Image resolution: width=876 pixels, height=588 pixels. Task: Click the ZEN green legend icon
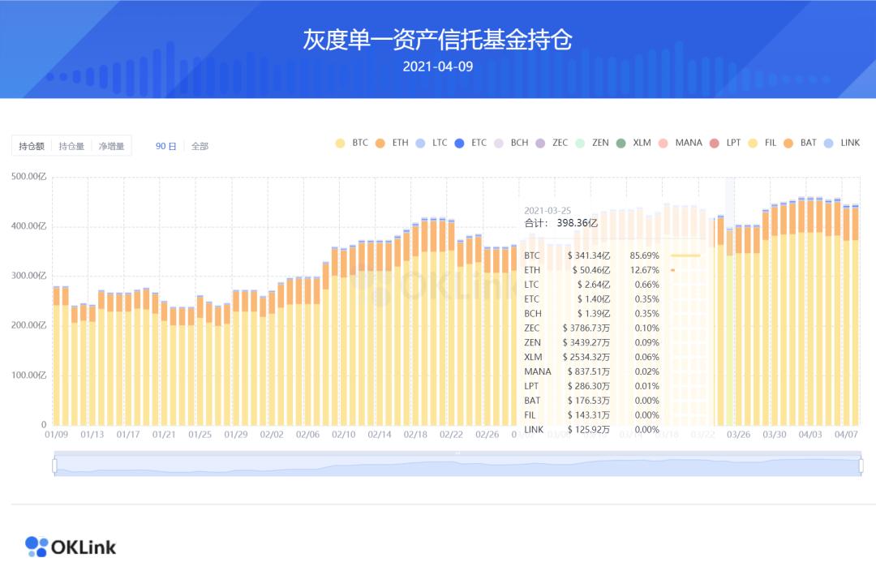pyautogui.click(x=580, y=143)
